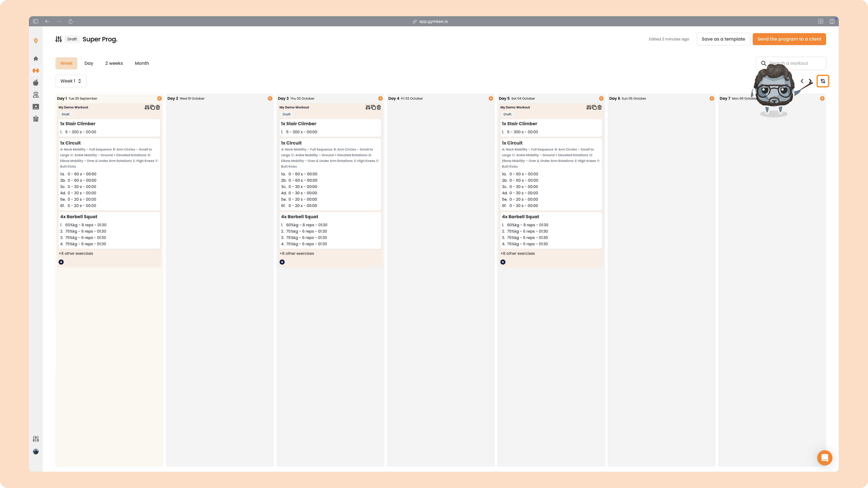Viewport: 868px width, 488px height.
Task: Go to the Home sidebar icon
Action: tap(36, 59)
